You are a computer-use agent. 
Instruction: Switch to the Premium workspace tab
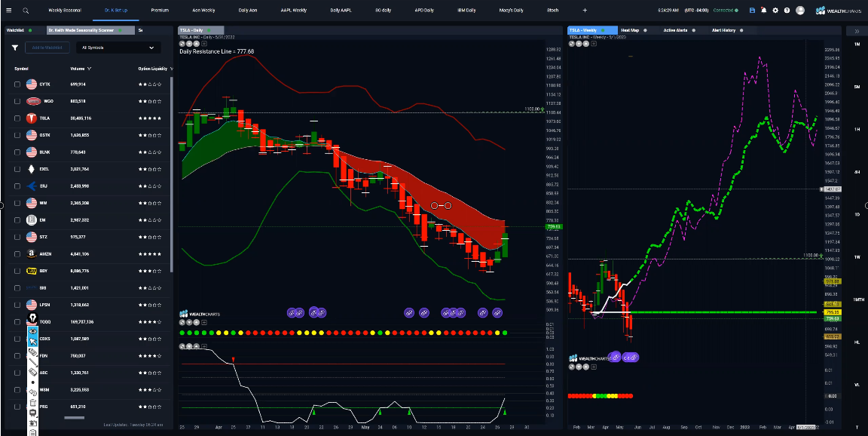pos(160,11)
